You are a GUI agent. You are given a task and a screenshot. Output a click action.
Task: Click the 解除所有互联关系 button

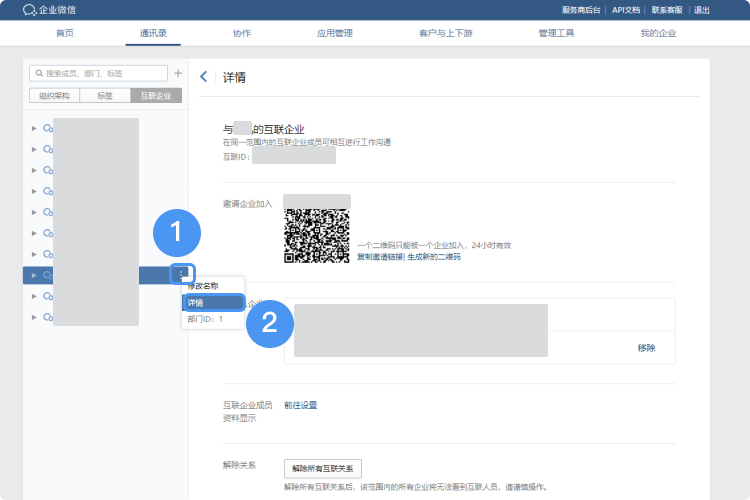[323, 468]
